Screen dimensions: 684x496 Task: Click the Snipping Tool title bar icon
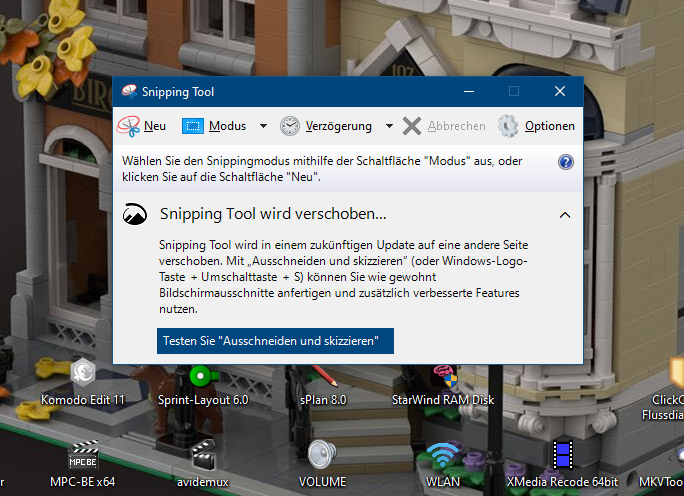point(129,91)
